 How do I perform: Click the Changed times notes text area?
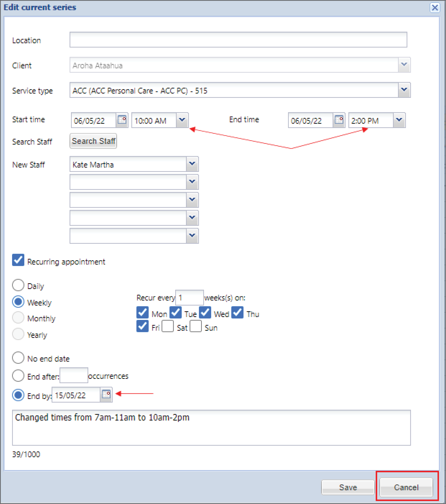point(212,428)
